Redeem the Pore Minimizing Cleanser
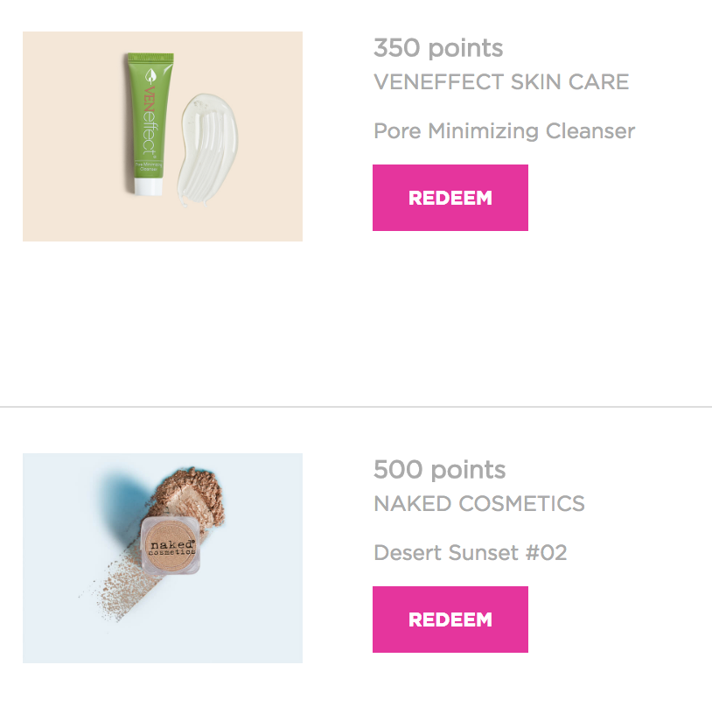The height and width of the screenshot is (728, 712). tap(450, 198)
